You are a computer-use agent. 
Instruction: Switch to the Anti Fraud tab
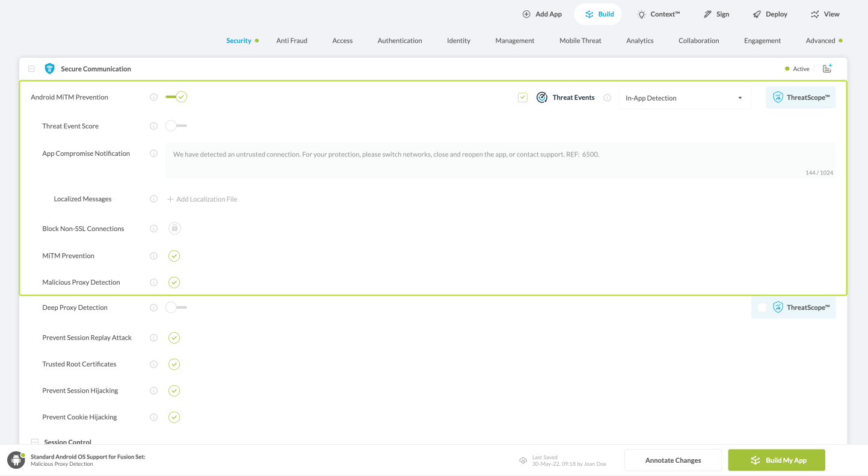point(292,41)
